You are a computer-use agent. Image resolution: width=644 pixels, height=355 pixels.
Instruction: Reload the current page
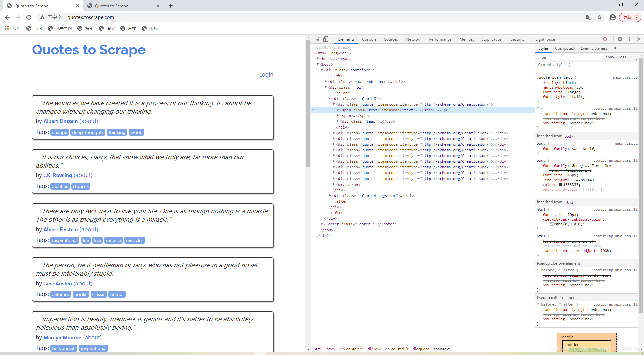tap(29, 17)
